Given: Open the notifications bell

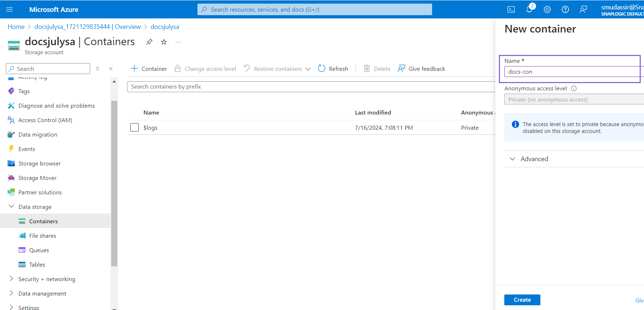Looking at the screenshot, I should 529,9.
